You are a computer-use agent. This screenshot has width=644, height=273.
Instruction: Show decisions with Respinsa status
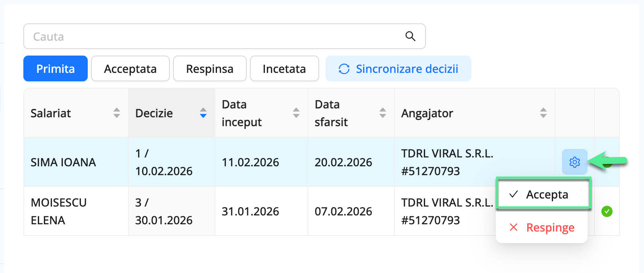tap(210, 69)
